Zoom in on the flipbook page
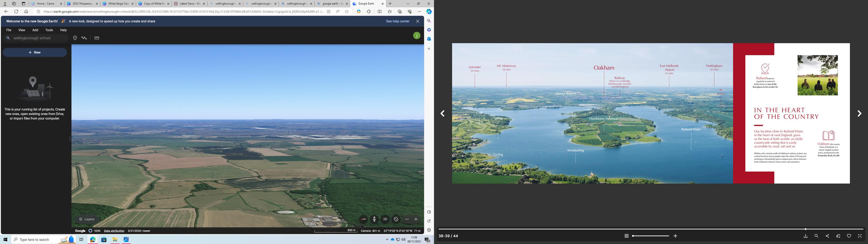Image resolution: width=868 pixels, height=244 pixels. (x=675, y=236)
